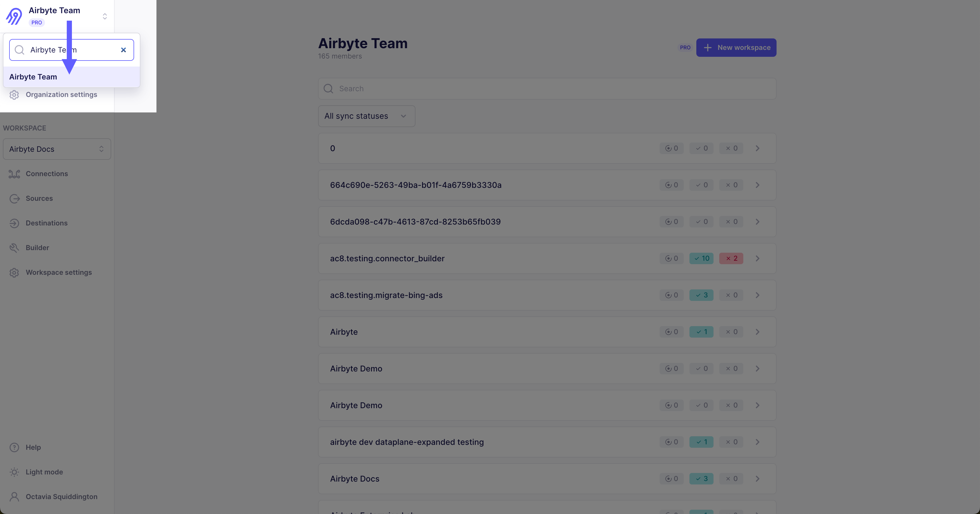Click the Sources sidebar icon
This screenshot has width=980, height=514.
point(14,199)
